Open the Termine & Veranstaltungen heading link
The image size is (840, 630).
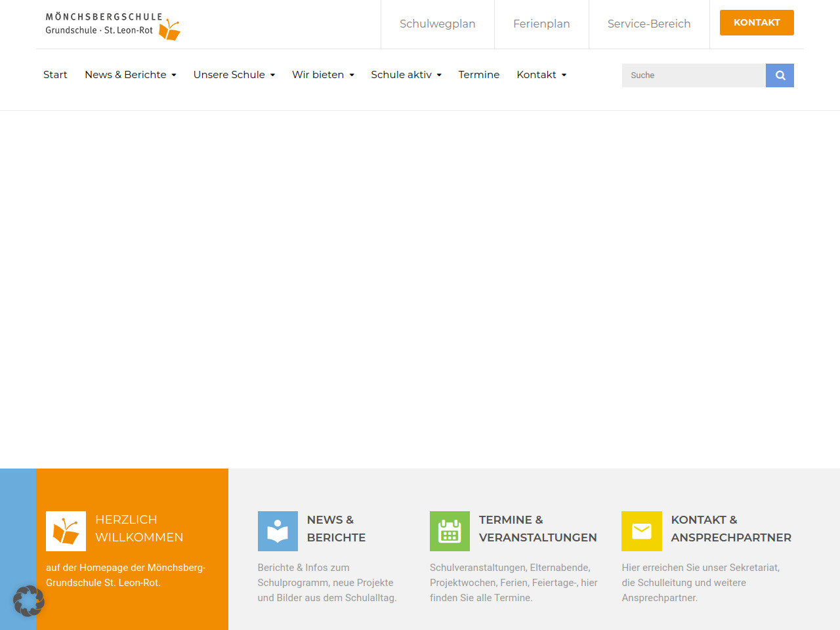point(537,528)
